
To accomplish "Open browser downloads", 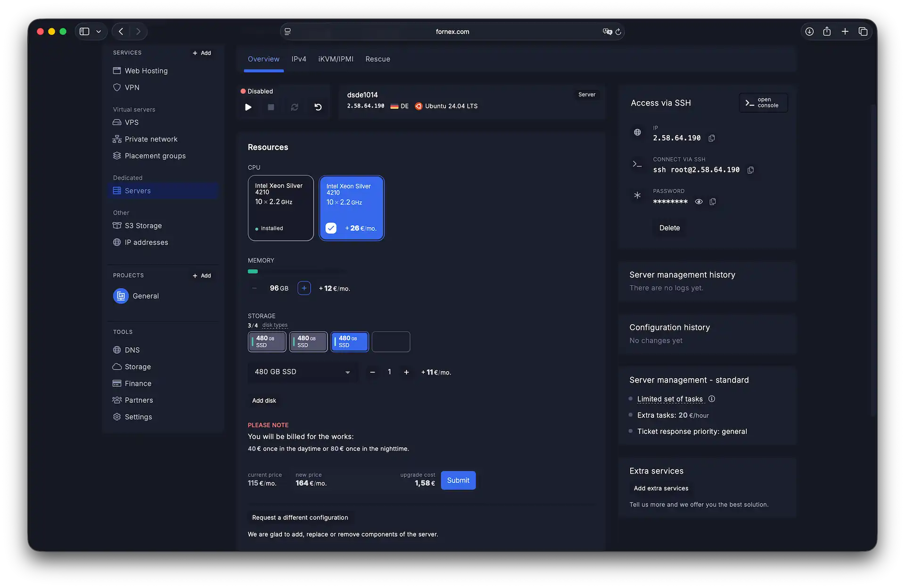I will (809, 32).
